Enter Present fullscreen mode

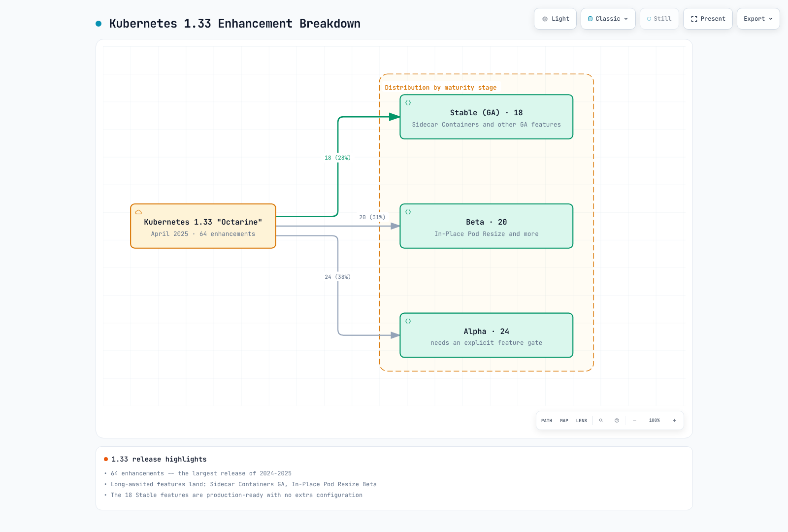(x=708, y=19)
